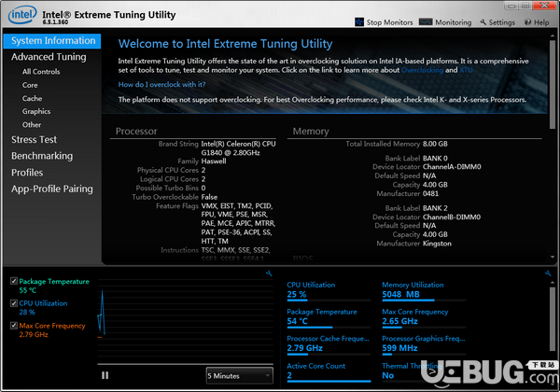Close the Extreme Tuning Utility window
Viewport: 560px width, 392px height.
click(545, 6)
